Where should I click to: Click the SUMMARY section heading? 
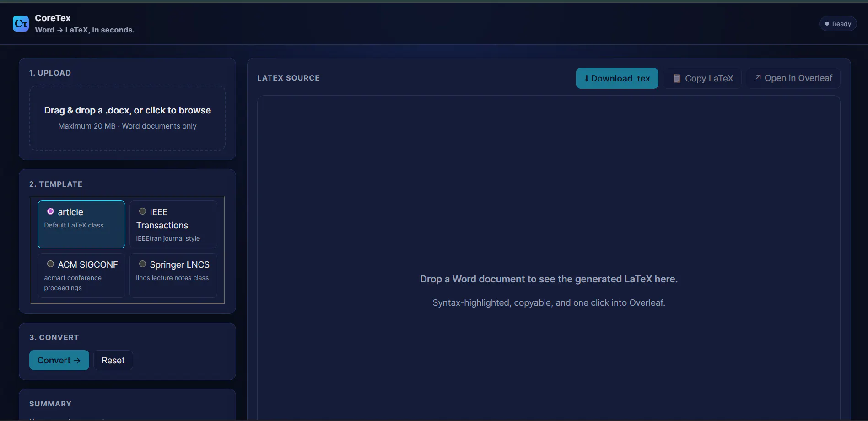coord(50,404)
